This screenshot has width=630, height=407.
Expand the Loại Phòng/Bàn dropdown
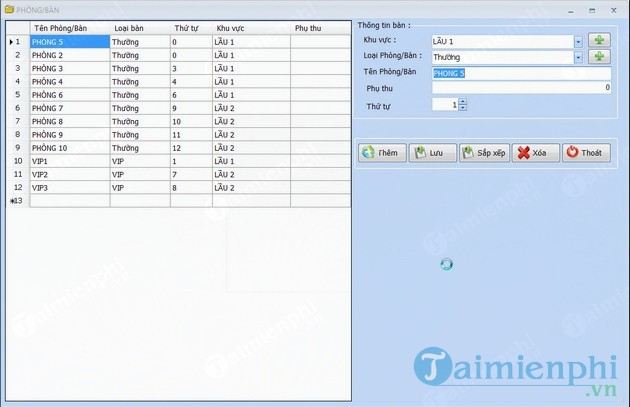(x=578, y=57)
